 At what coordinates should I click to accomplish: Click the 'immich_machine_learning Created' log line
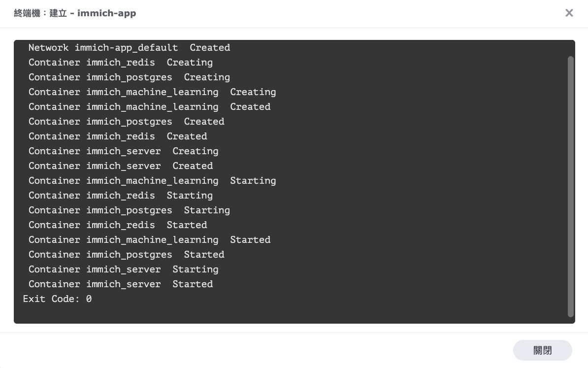coord(149,107)
